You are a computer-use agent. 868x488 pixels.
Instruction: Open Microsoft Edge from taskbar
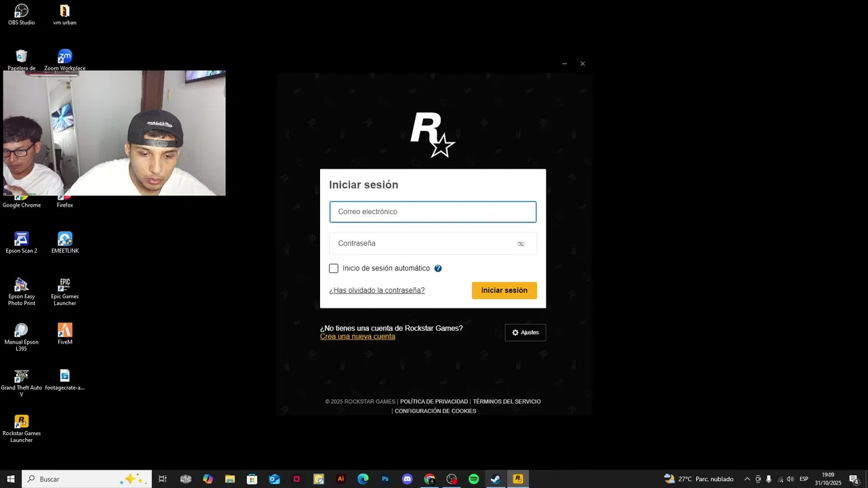[363, 479]
